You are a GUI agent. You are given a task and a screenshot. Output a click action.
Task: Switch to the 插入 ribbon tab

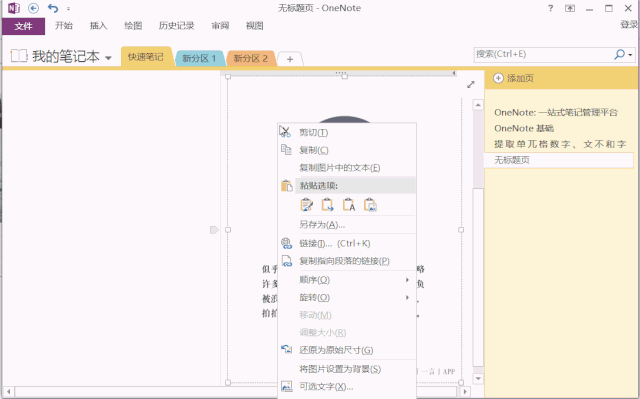coord(98,26)
